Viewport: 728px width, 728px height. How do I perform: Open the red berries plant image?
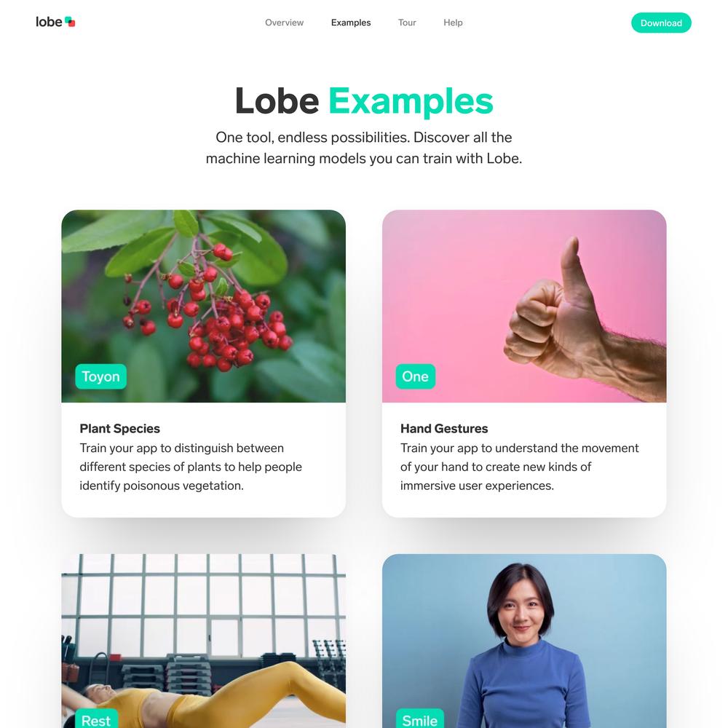pyautogui.click(x=203, y=306)
